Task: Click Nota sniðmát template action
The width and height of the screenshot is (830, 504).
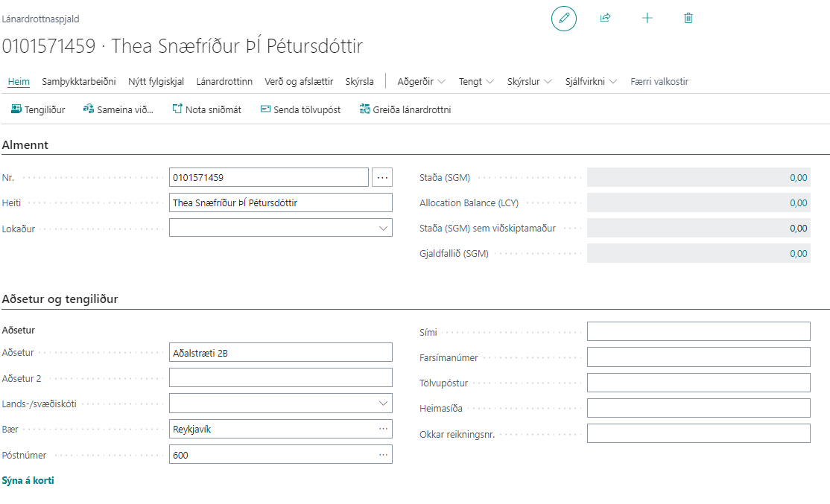Action: tap(206, 109)
